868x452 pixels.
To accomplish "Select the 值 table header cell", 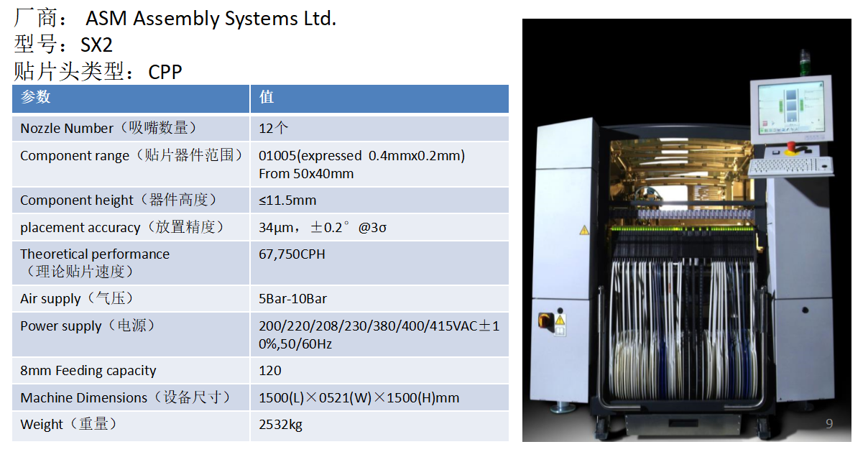I will point(379,98).
